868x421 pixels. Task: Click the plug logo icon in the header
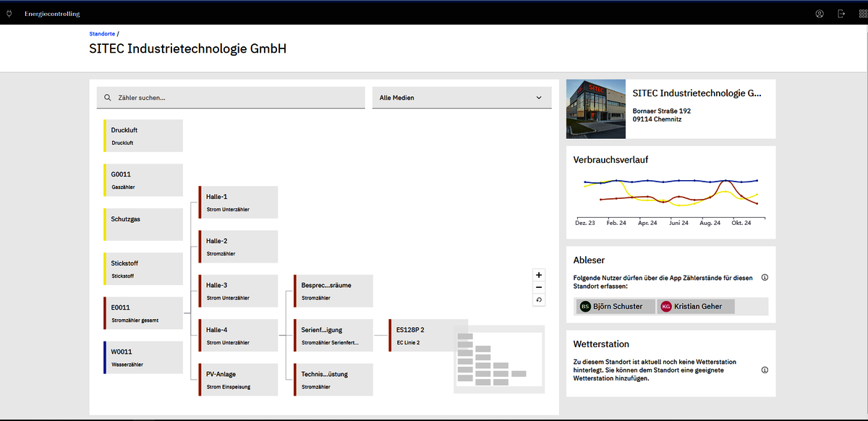click(9, 14)
